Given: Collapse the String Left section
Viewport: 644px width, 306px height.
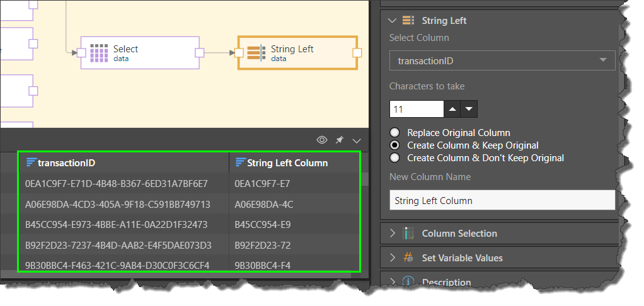Looking at the screenshot, I should [393, 21].
